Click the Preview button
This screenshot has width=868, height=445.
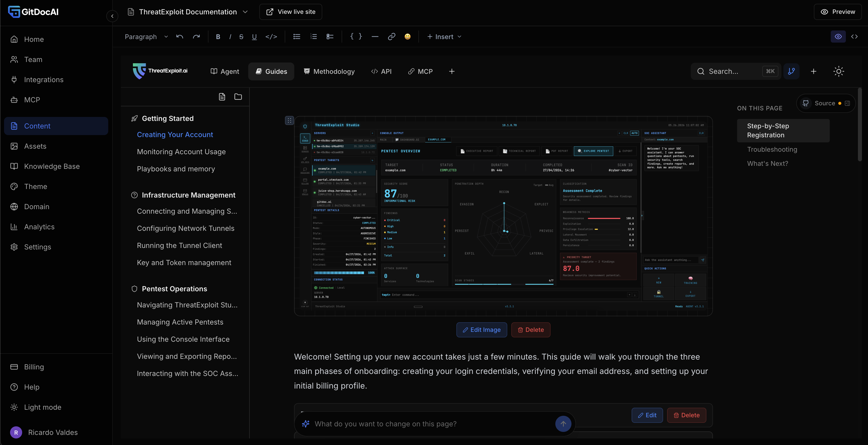coord(838,12)
